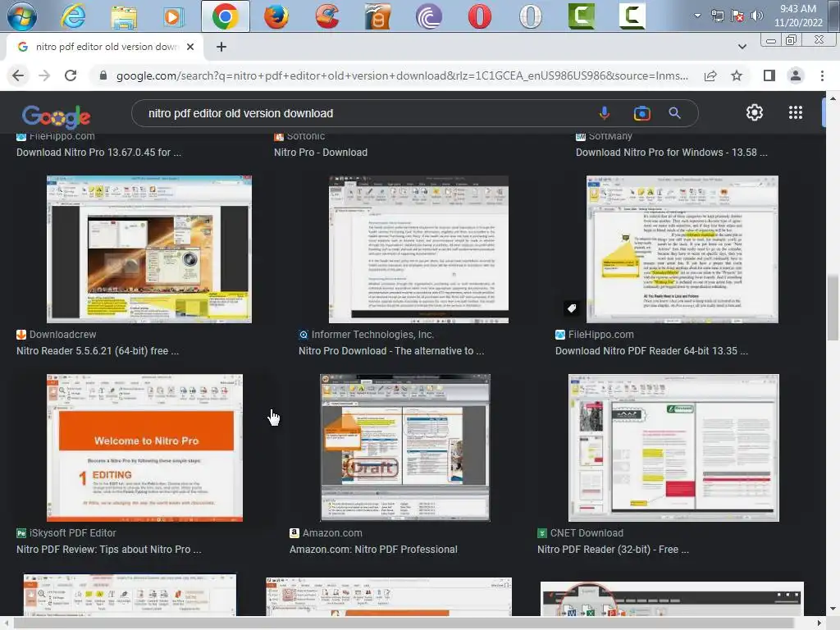Open Informer Technologies Nitro Pro thumbnail
Viewport: 840px width, 630px height.
point(418,249)
